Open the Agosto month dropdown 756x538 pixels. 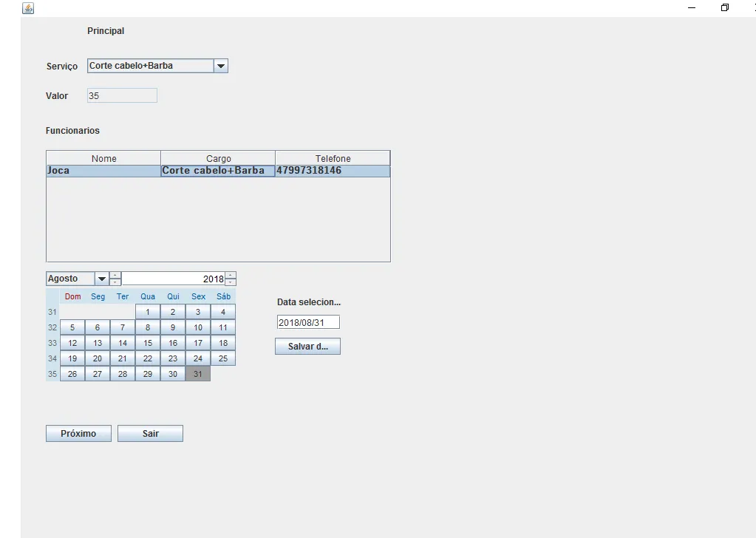pyautogui.click(x=102, y=279)
